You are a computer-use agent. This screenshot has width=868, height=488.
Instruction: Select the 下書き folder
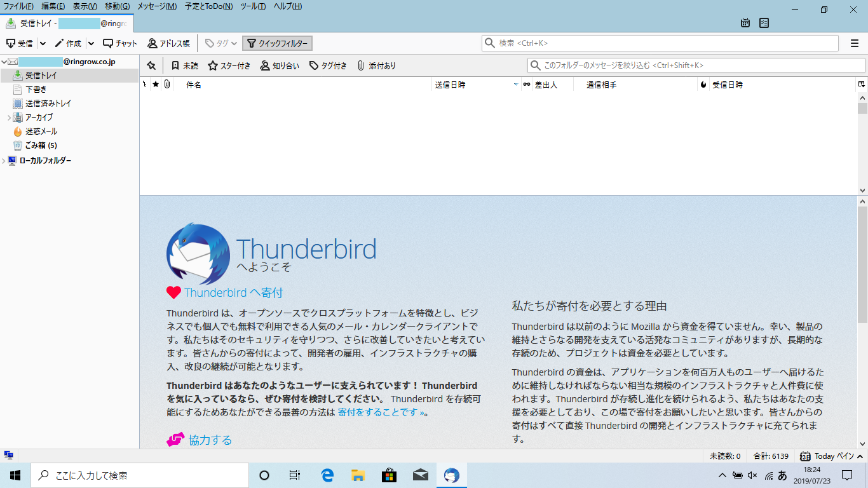[x=69, y=90]
